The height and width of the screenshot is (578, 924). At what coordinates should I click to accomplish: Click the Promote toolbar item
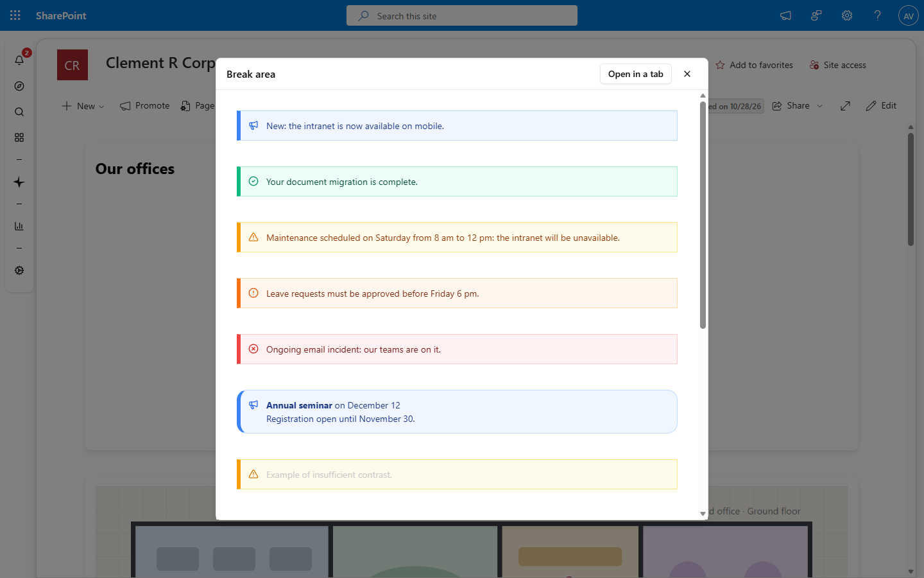click(x=144, y=106)
